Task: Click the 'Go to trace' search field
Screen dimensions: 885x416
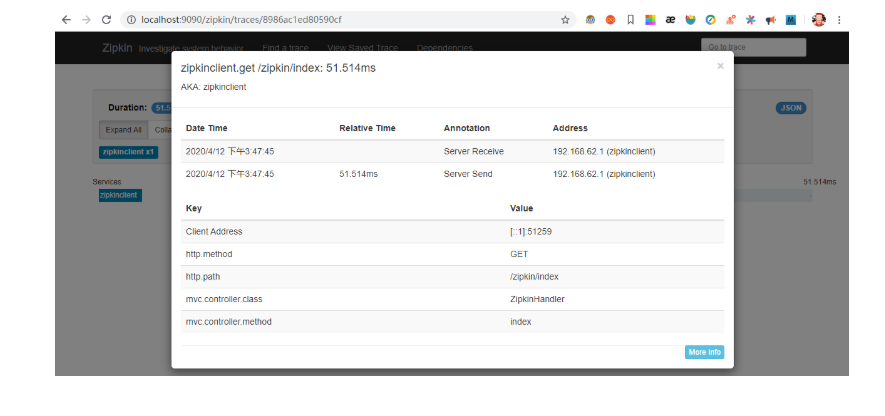Action: pyautogui.click(x=753, y=47)
